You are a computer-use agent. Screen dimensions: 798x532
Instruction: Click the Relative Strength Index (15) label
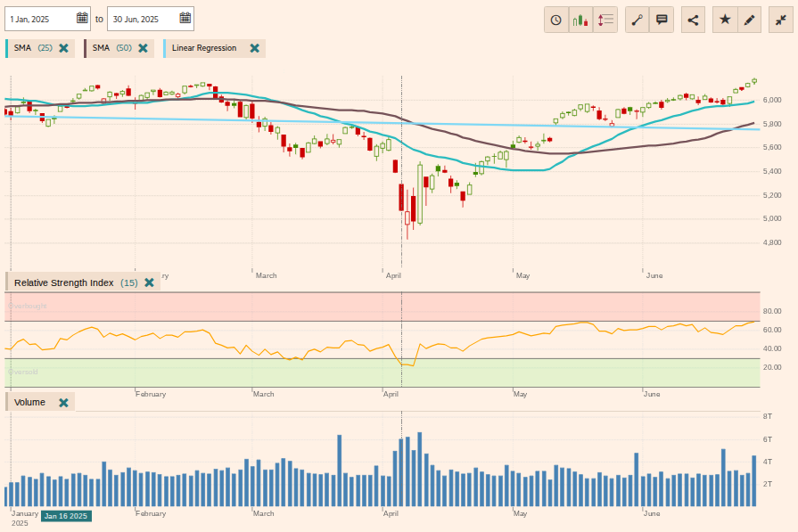click(x=76, y=282)
